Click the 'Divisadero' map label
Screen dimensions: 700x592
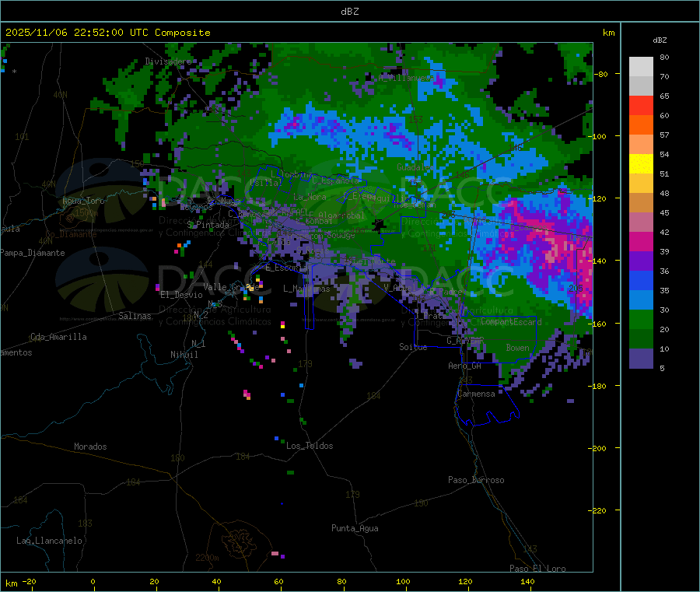tap(168, 61)
